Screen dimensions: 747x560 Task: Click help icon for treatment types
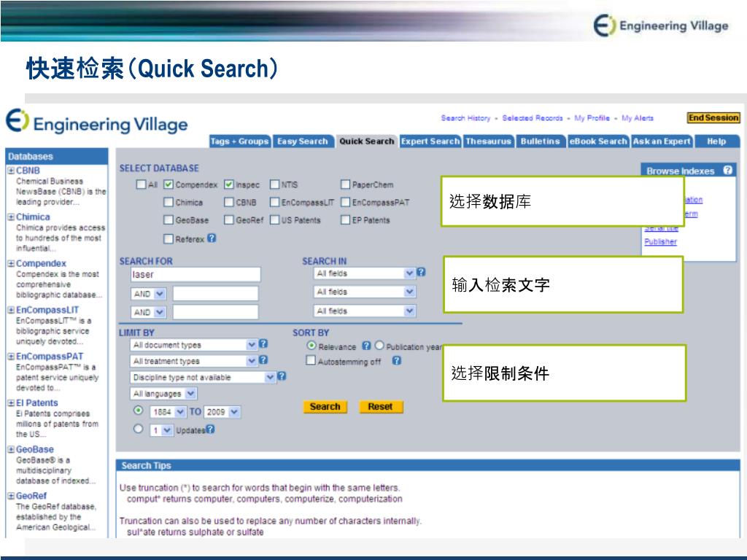point(263,360)
